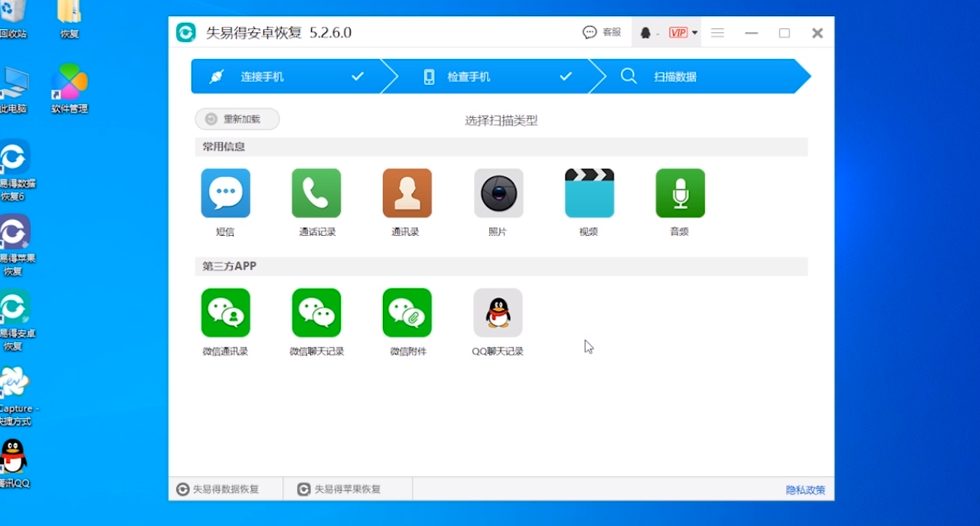Select the QQ聊天记录 penguin icon
Screen dimensions: 980x526
click(x=498, y=312)
